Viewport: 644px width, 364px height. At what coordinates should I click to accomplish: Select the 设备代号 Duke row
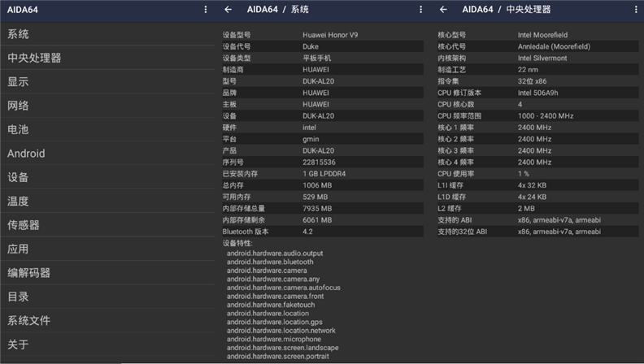[323, 46]
